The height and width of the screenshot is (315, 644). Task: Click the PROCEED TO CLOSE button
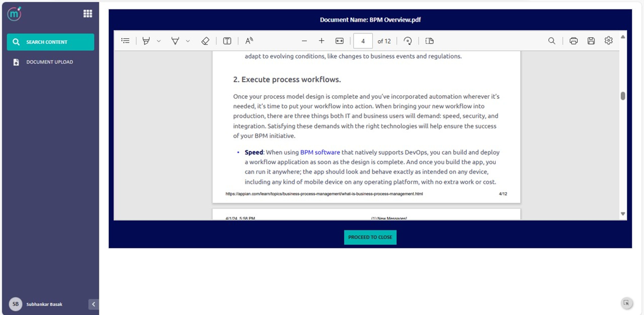370,237
